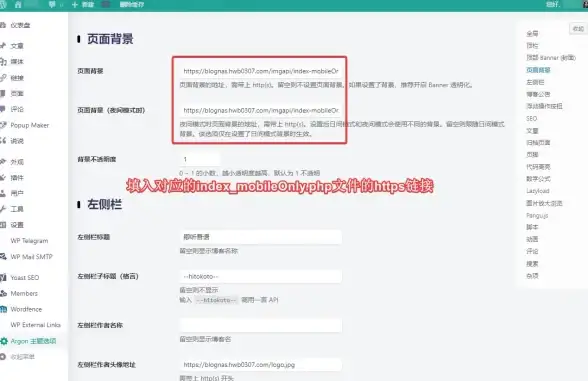Screen dimensions: 588x381
Task: Focus the 页面背景（夜间模式时）URL input field
Action: click(x=261, y=110)
